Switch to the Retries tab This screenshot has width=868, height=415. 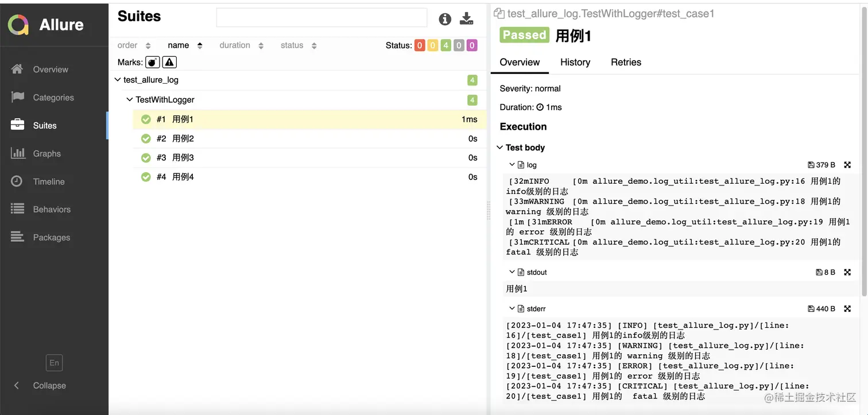[x=626, y=62]
